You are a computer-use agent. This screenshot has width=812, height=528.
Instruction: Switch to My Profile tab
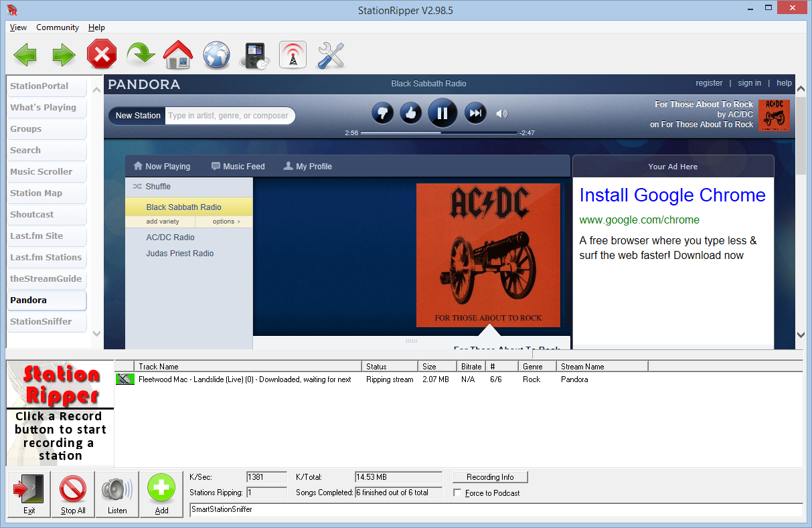[308, 167]
